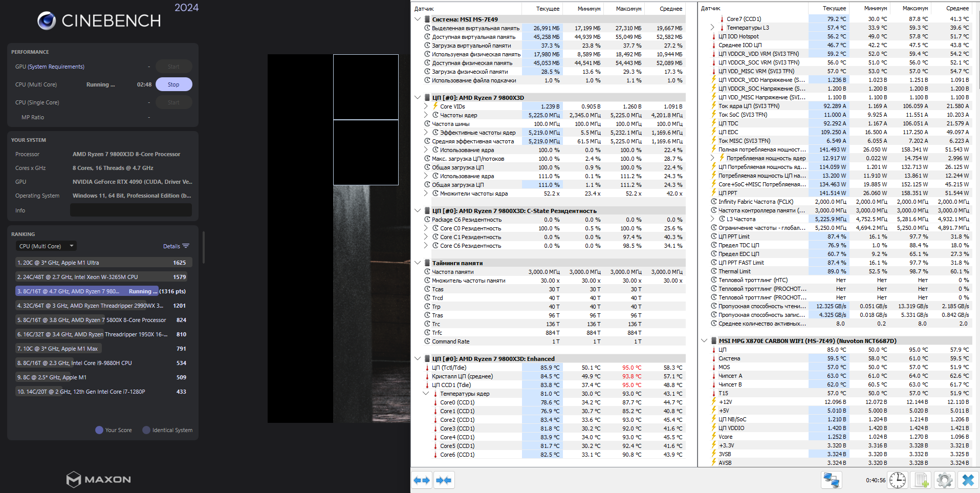Image resolution: width=980 pixels, height=493 pixels.
Task: Click thermometer icon of 'ЦП IOD Hotspot' row
Action: (713, 36)
